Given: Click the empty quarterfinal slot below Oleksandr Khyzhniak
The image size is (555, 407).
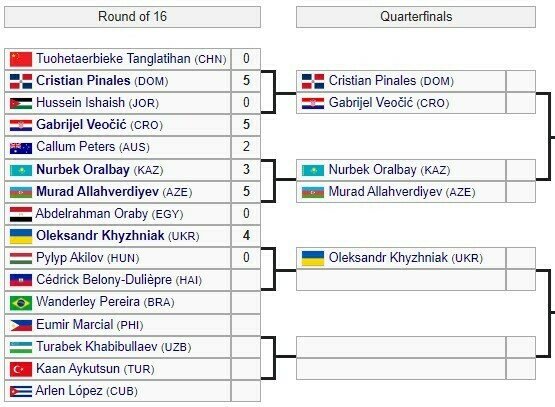Looking at the screenshot, I should coord(401,280).
